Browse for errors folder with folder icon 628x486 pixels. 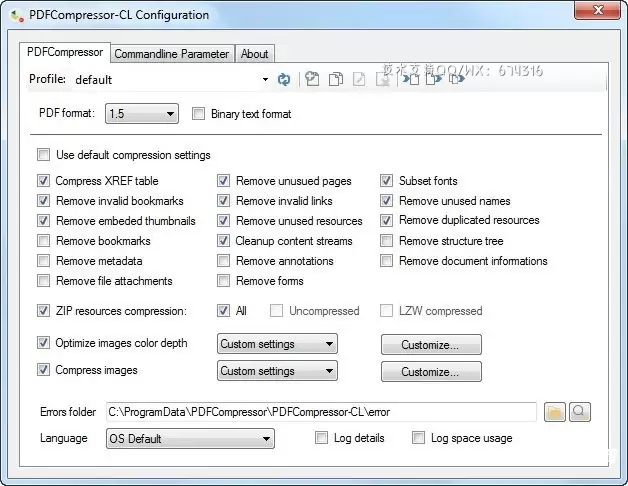coord(555,412)
